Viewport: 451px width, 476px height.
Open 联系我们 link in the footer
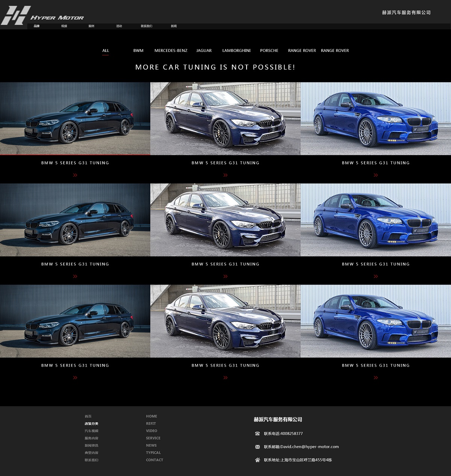click(91, 460)
